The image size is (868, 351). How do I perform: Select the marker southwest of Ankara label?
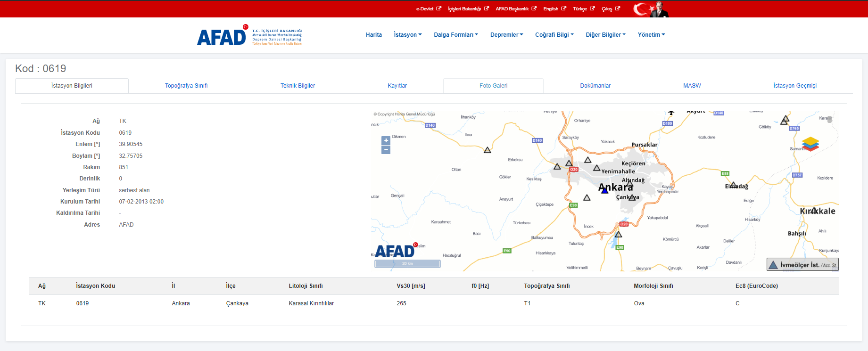pos(587,197)
